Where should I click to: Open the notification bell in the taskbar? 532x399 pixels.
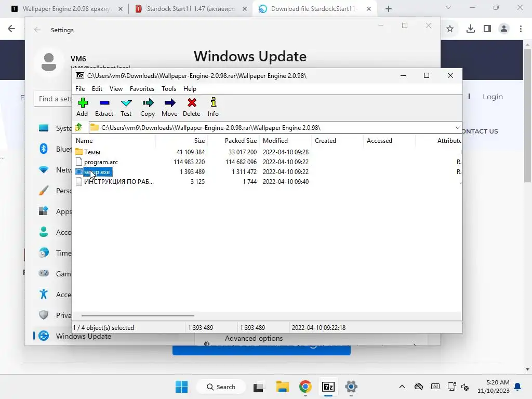(x=518, y=387)
